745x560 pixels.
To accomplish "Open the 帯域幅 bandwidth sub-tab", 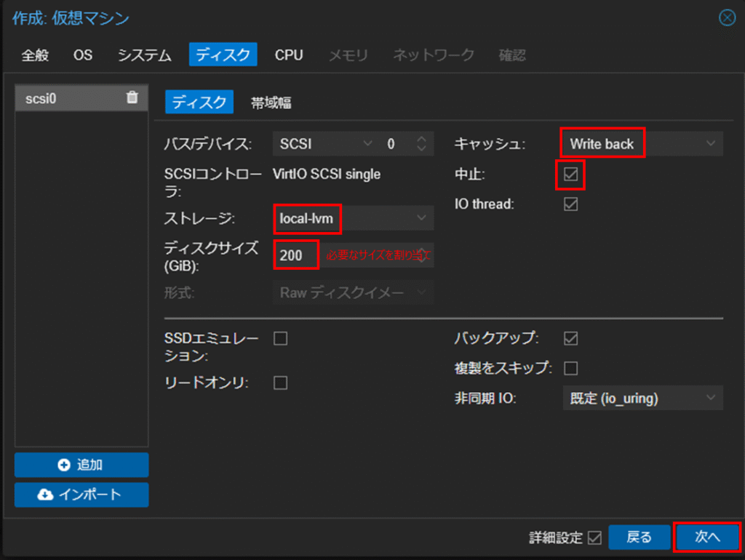I will tap(271, 103).
